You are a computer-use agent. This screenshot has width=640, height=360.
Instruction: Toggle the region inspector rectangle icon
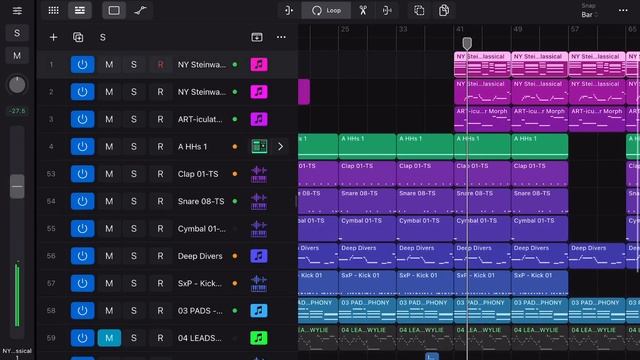point(114,11)
